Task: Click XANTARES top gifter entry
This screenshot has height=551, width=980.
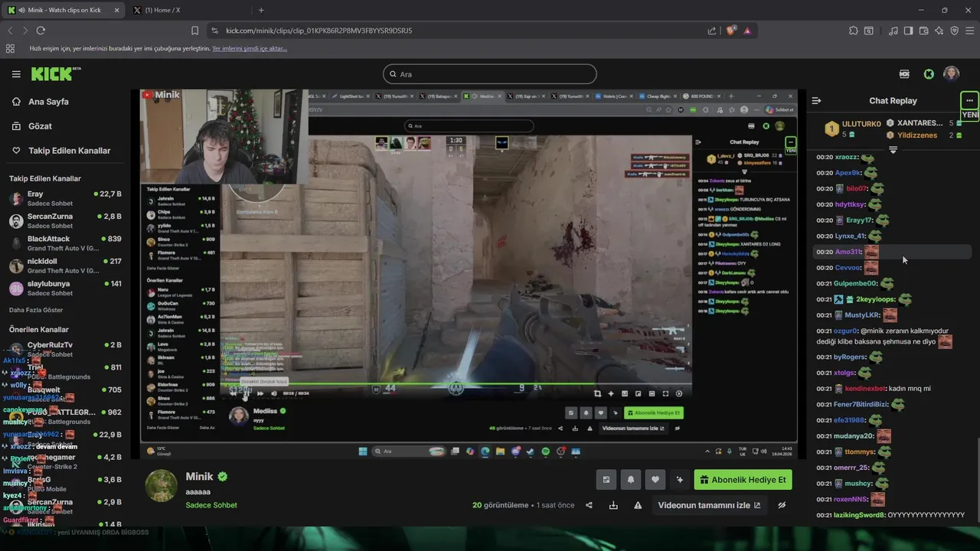Action: (919, 122)
